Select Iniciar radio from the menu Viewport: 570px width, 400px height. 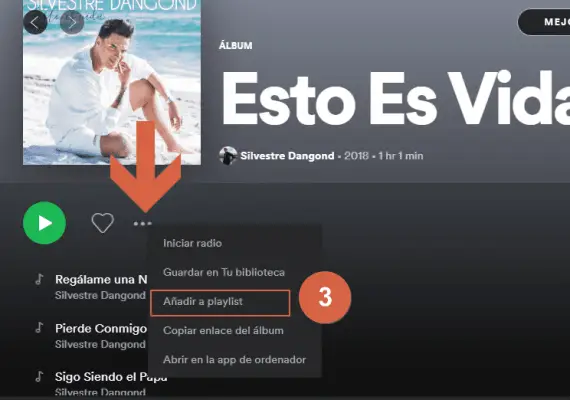tap(192, 243)
